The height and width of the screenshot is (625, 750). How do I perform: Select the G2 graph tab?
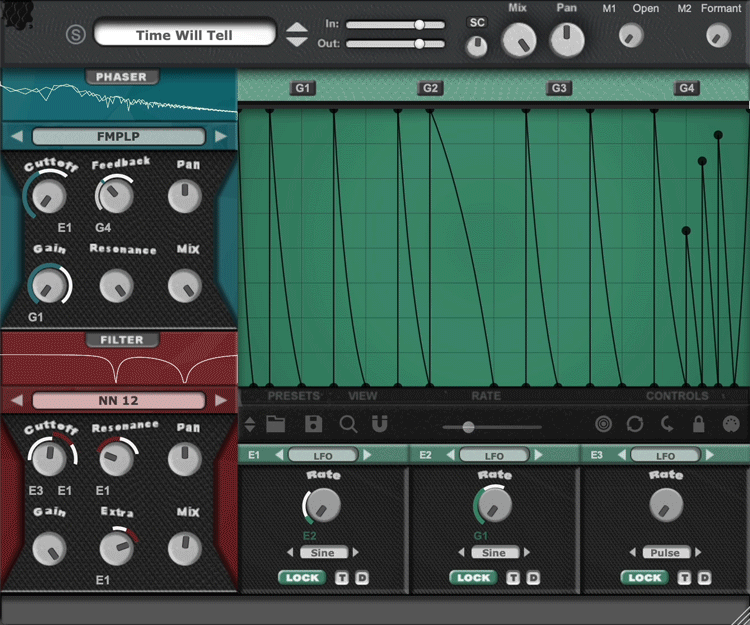click(430, 88)
